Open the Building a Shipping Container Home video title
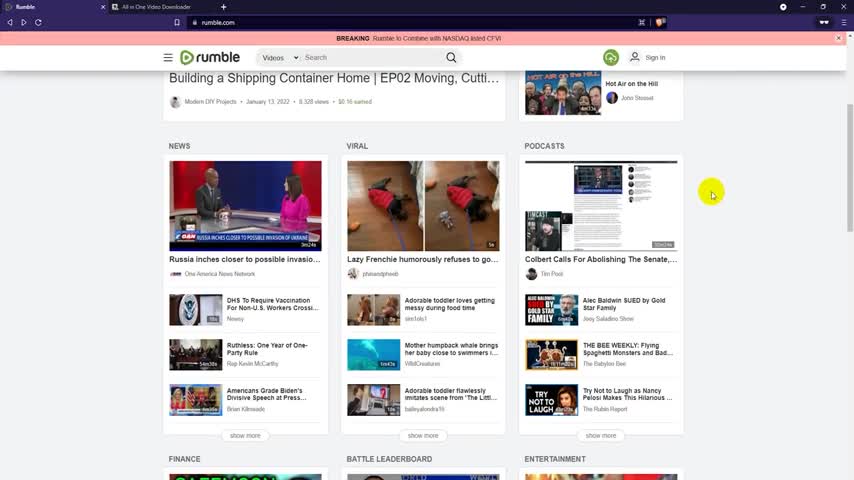854x480 pixels. [334, 78]
